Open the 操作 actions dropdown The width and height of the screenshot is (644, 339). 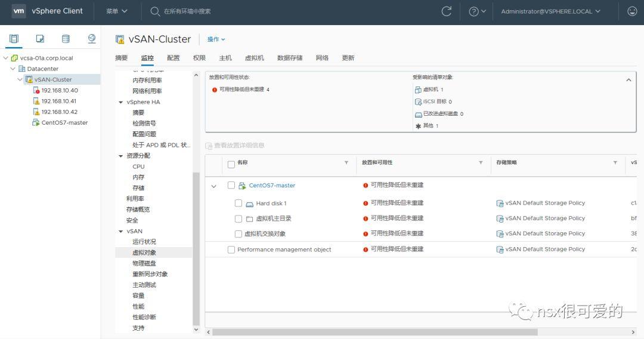pyautogui.click(x=216, y=39)
